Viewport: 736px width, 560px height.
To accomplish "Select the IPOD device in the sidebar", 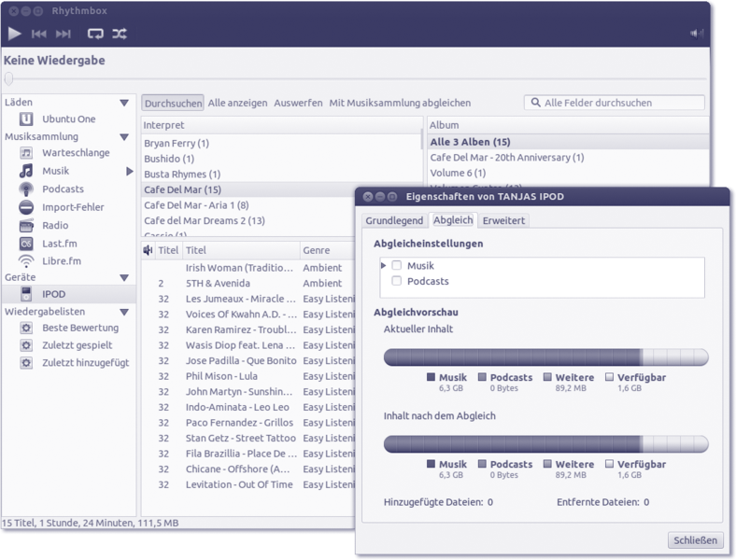I will 53,294.
